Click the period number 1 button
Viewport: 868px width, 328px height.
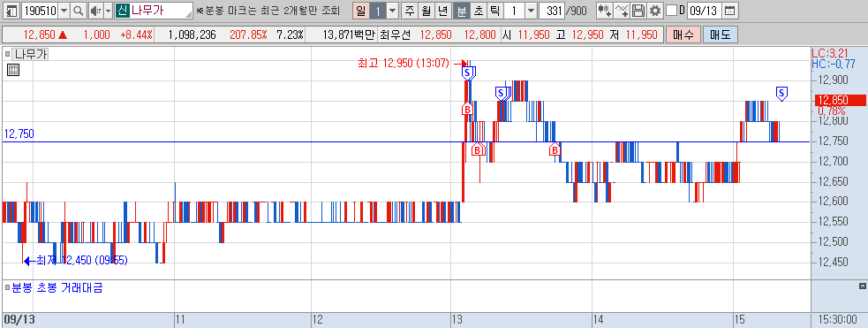(x=377, y=10)
